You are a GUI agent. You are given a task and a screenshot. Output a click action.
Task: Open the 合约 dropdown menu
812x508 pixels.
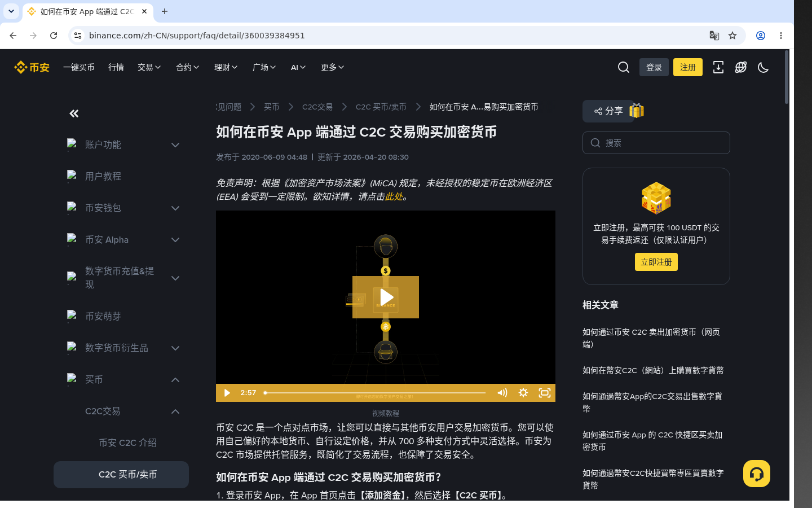pos(188,67)
